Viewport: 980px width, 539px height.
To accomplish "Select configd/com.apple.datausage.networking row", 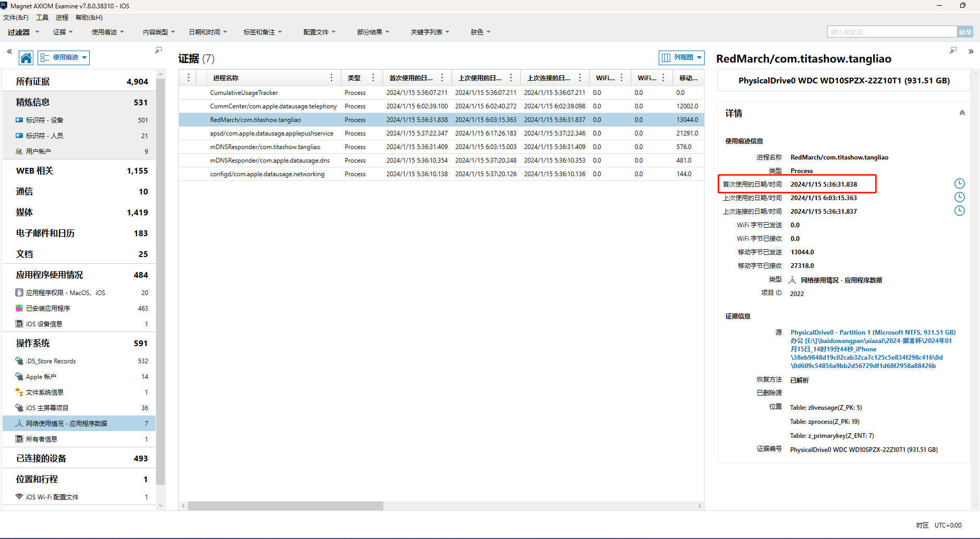I will pos(441,174).
